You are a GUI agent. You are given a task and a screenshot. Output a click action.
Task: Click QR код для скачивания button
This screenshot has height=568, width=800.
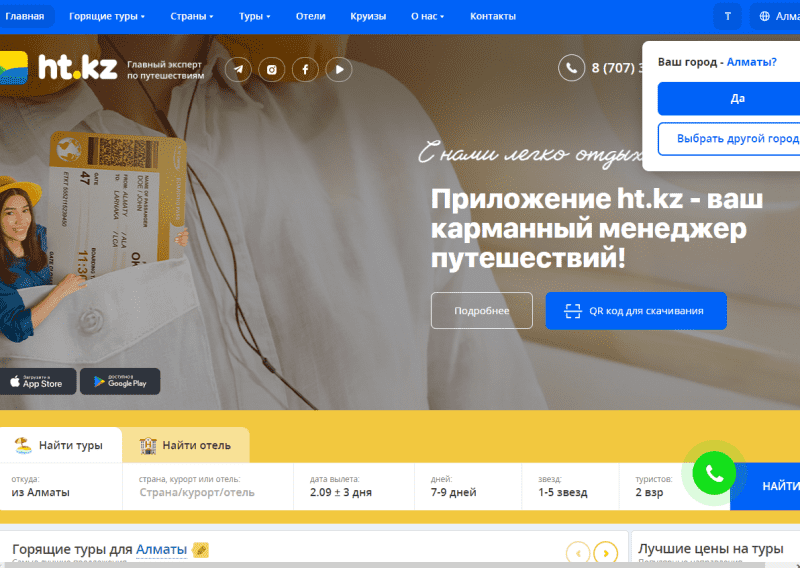(636, 311)
